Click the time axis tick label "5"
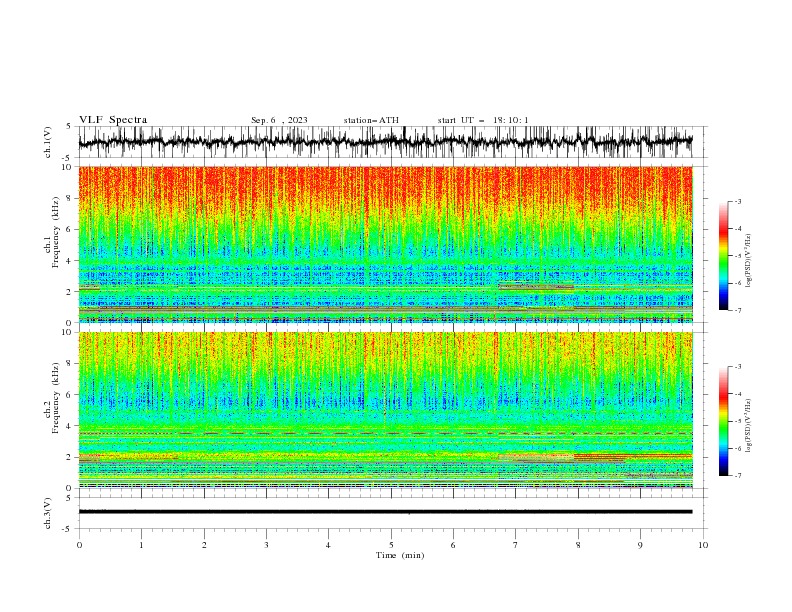The image size is (792, 612). 391,545
